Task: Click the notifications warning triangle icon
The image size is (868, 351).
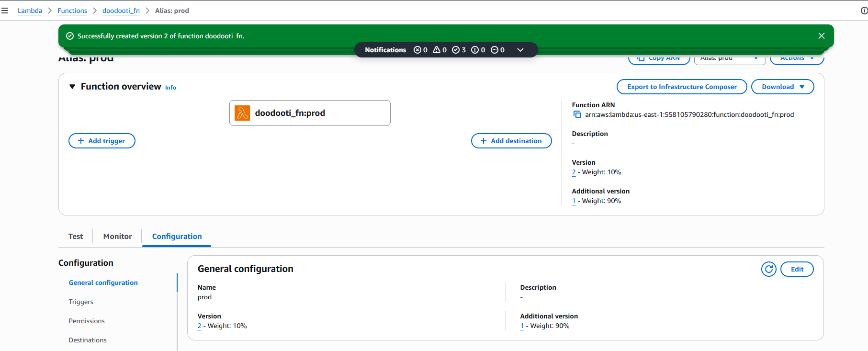Action: 437,50
